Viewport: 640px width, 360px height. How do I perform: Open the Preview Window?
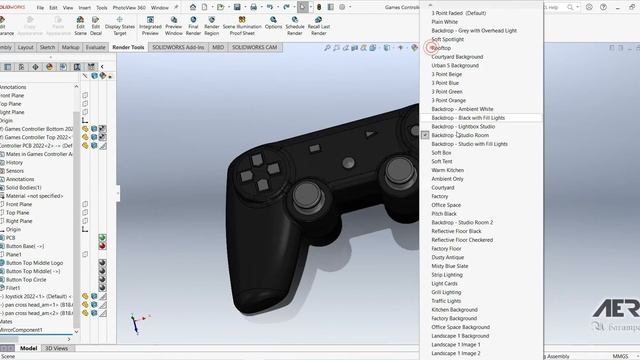(173, 26)
